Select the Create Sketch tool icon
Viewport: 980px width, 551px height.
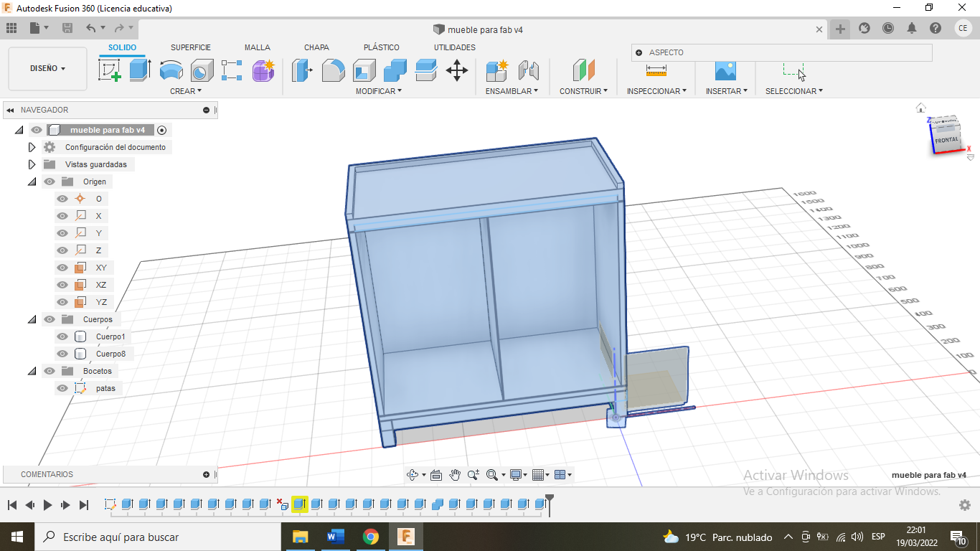point(109,70)
